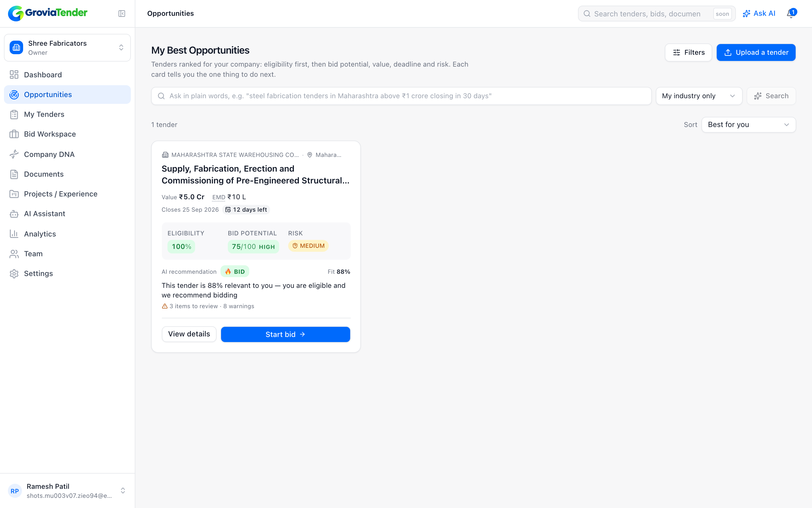Open Ask AI in the header
812x508 pixels.
[x=759, y=14]
